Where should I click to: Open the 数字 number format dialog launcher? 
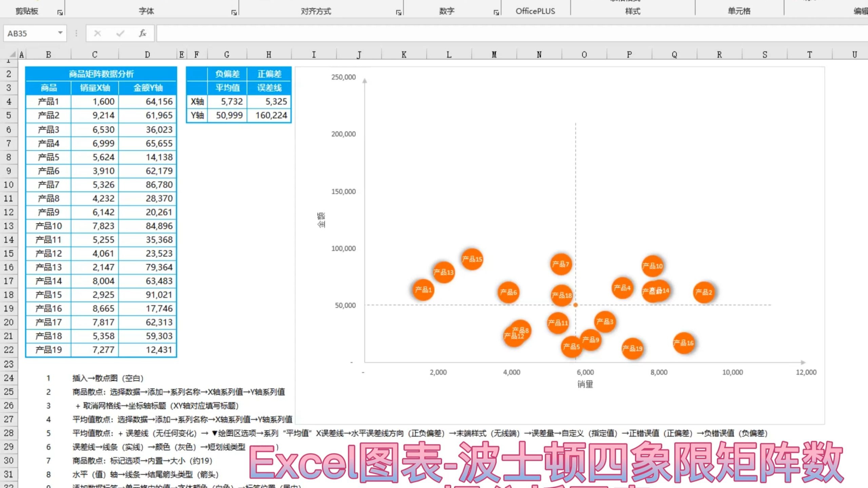(496, 13)
